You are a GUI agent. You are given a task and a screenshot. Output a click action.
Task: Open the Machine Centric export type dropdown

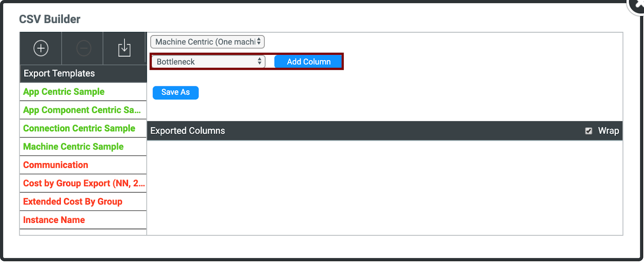[207, 42]
